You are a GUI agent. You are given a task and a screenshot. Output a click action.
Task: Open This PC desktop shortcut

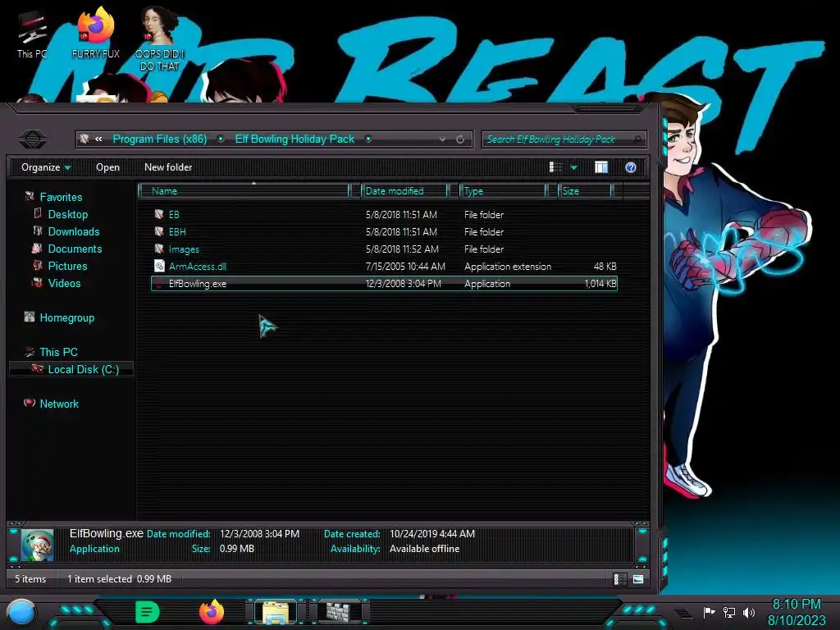click(32, 34)
